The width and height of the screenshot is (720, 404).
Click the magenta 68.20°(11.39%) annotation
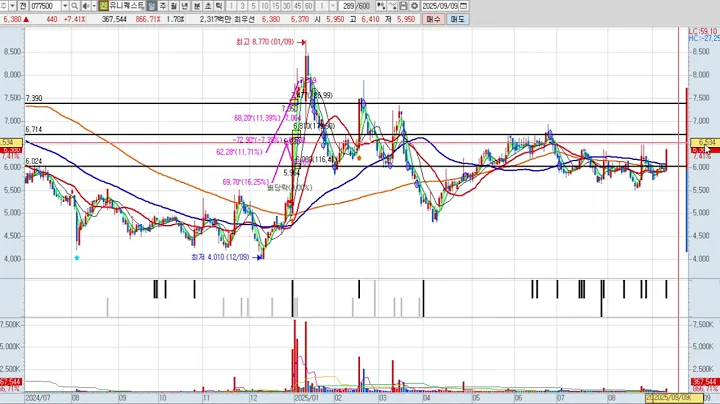[x=257, y=118]
